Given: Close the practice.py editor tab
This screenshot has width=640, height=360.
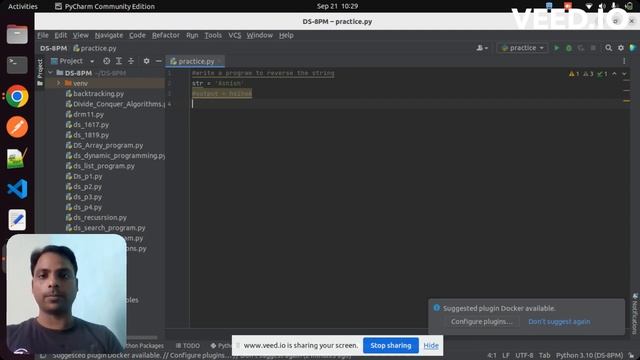Looking at the screenshot, I should 220,61.
